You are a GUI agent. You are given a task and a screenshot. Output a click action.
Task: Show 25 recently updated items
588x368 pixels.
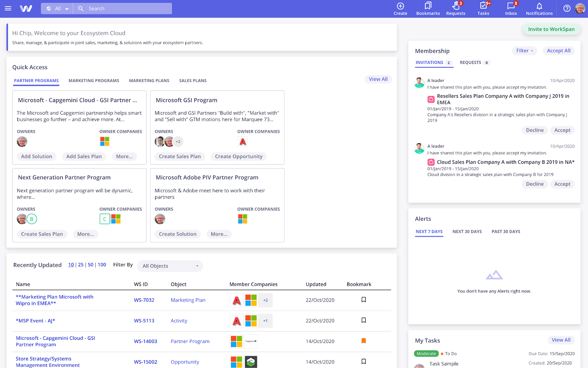click(x=81, y=265)
